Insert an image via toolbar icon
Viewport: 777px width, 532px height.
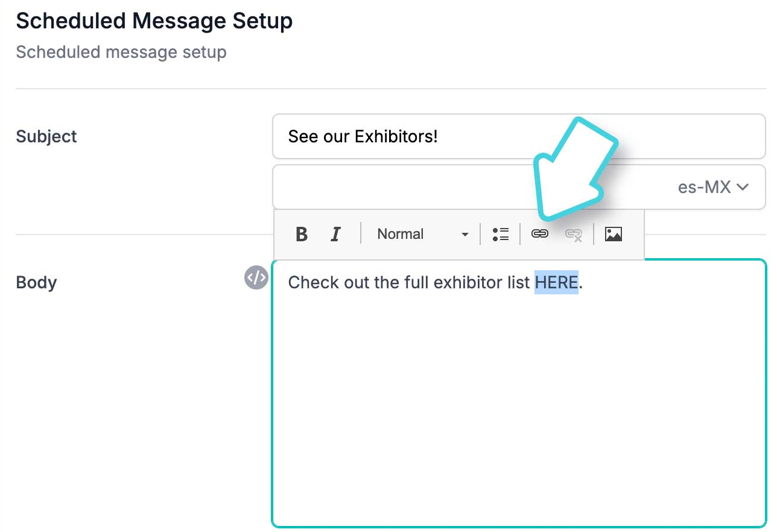click(614, 234)
